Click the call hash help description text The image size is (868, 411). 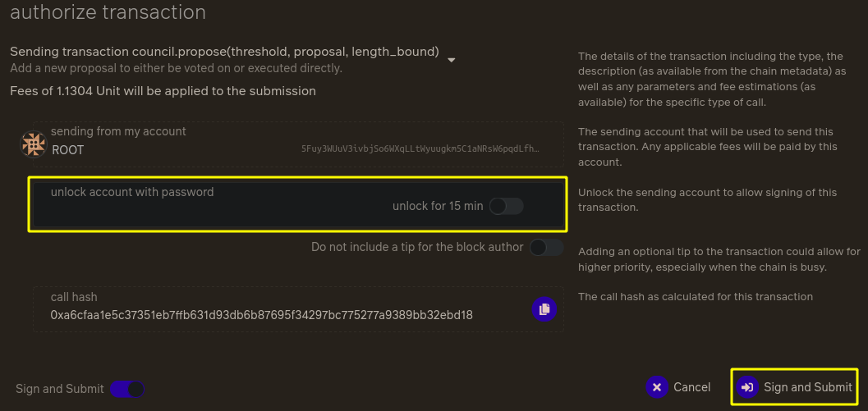(x=696, y=296)
